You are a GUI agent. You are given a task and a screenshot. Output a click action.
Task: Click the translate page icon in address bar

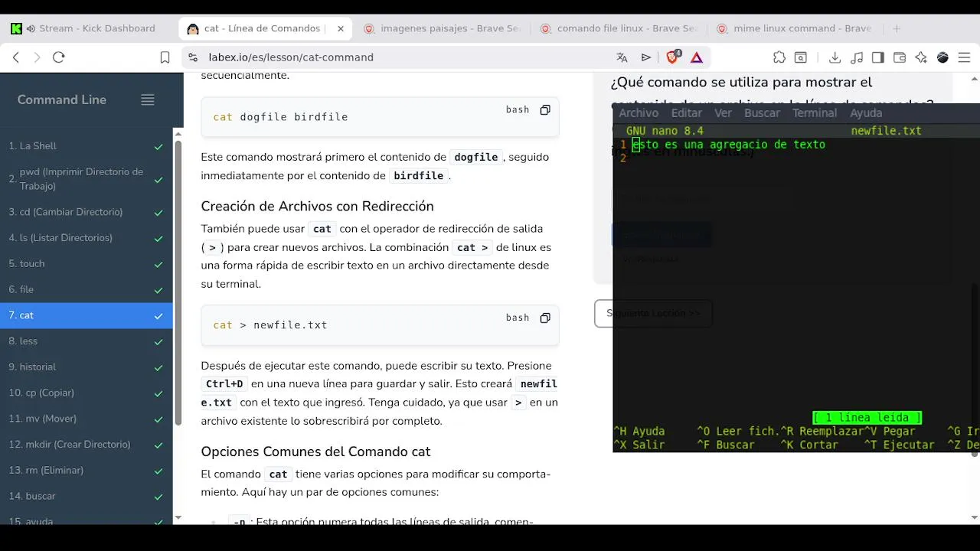point(622,57)
